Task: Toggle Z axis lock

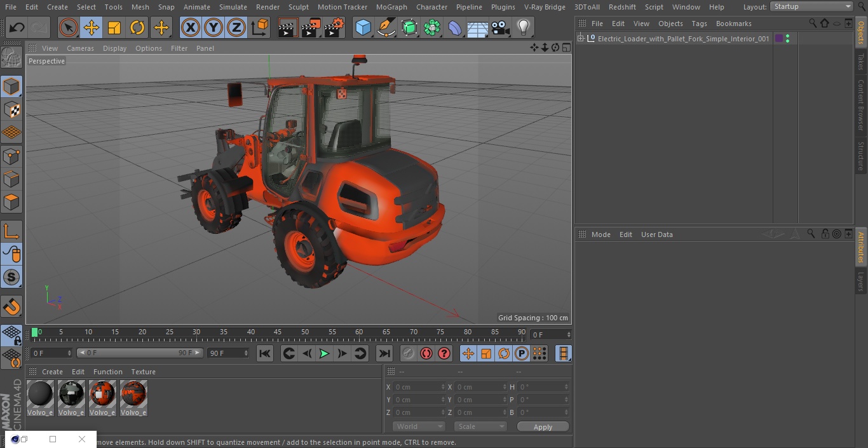Action: point(236,27)
